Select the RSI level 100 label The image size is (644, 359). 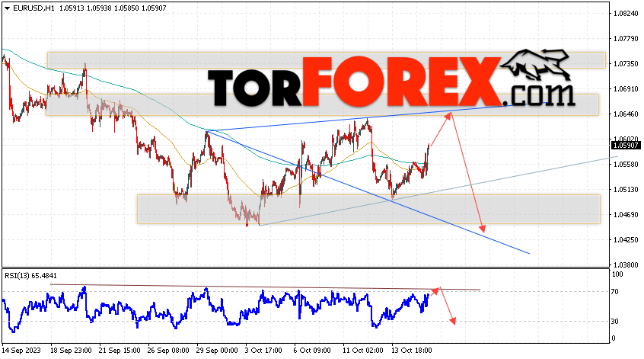[x=617, y=274]
